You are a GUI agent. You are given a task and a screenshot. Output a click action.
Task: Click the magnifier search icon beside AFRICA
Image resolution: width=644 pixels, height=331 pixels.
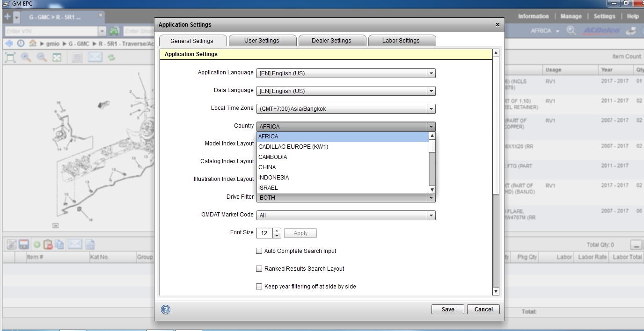pos(571,31)
